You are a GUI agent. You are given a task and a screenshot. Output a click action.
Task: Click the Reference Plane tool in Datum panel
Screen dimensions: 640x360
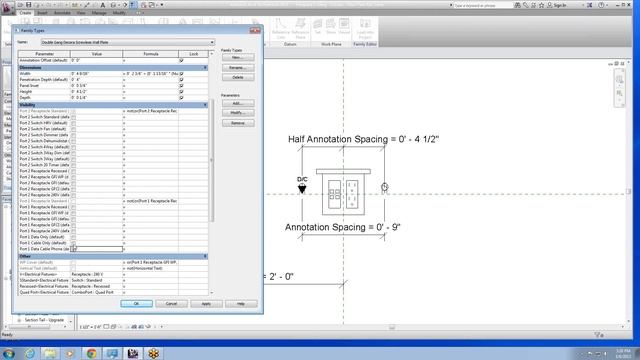300,29
